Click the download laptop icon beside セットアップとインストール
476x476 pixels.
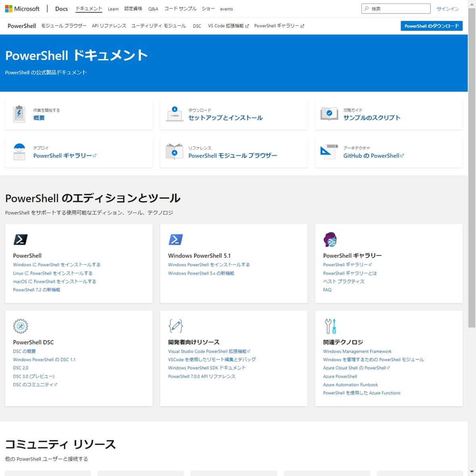pos(174,114)
